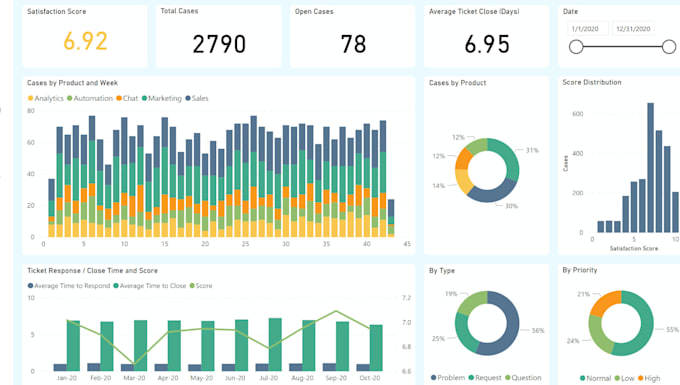Image resolution: width=680 pixels, height=385 pixels.
Task: Click the Satisfaction Score axis label
Action: [634, 248]
